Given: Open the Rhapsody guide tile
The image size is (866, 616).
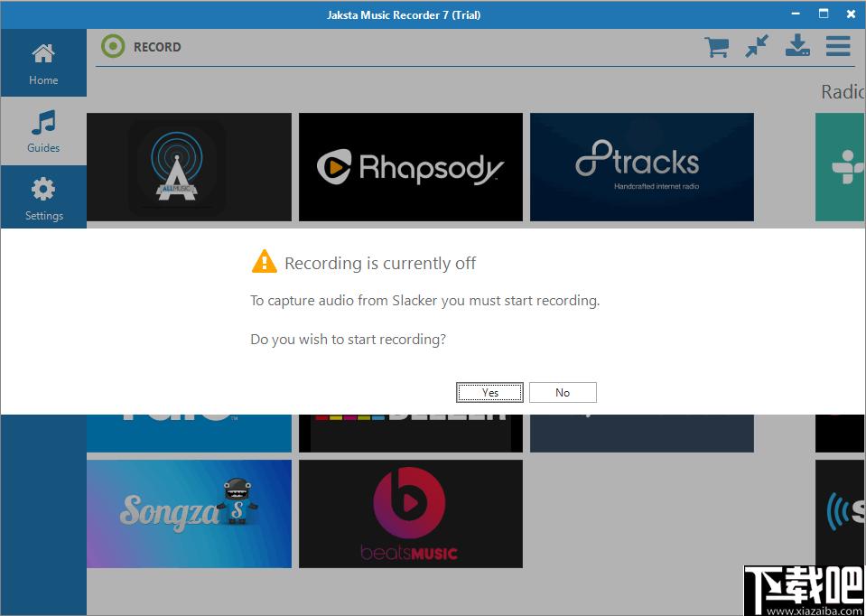Looking at the screenshot, I should pos(410,167).
